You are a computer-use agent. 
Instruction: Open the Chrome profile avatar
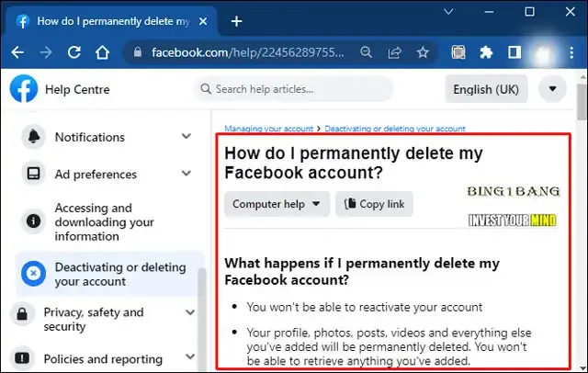coord(543,53)
